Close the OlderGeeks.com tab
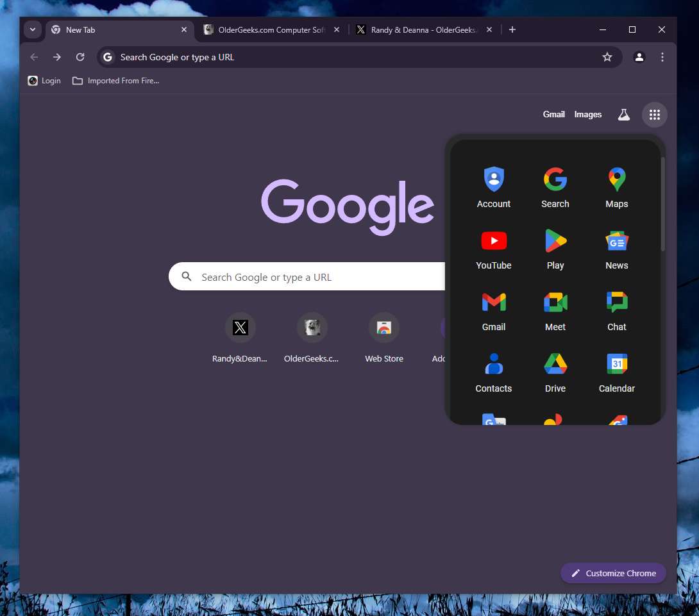Viewport: 699px width, 616px height. 337,29
